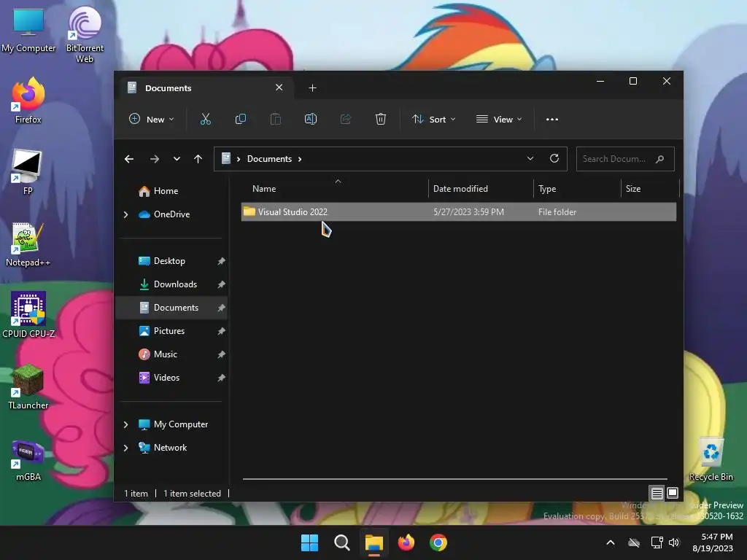Screen dimensions: 747x560
Task: Select the Notepad++ desktop icon
Action: (28, 244)
